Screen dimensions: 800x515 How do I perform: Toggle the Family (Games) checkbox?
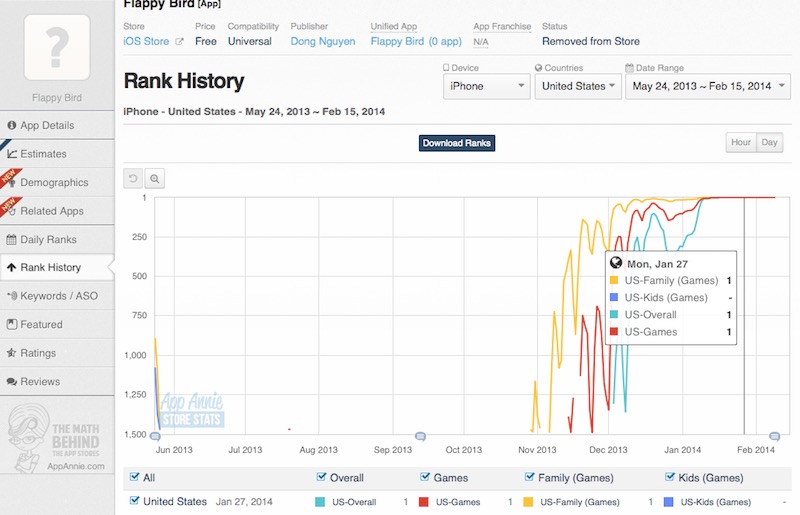click(529, 477)
